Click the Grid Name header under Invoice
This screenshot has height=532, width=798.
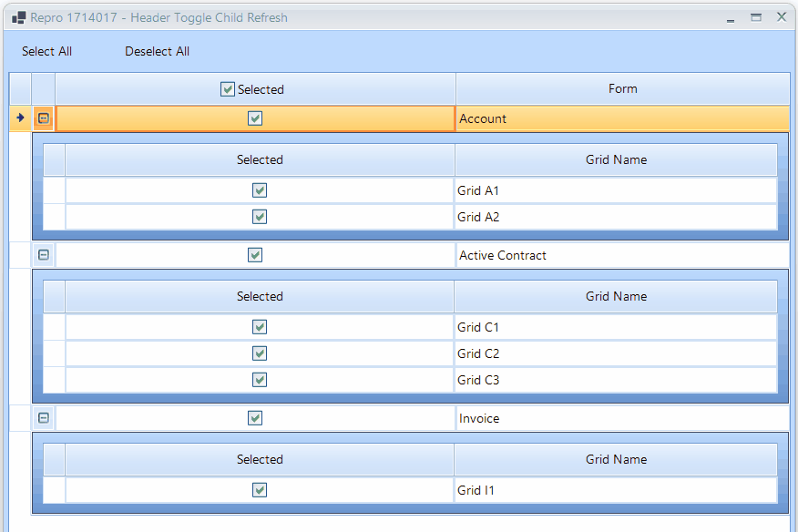(x=616, y=459)
